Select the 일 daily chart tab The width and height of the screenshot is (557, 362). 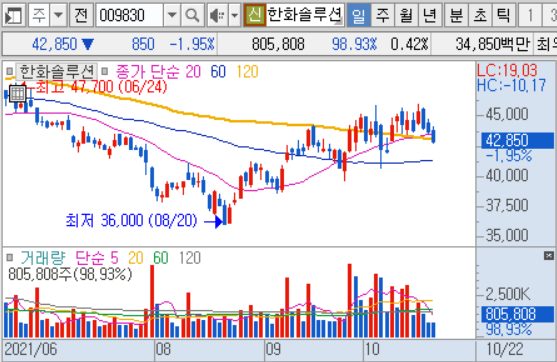pos(358,15)
